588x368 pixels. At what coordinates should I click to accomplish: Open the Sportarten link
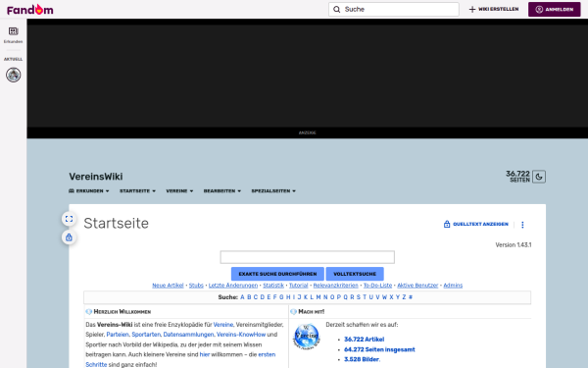pos(146,335)
